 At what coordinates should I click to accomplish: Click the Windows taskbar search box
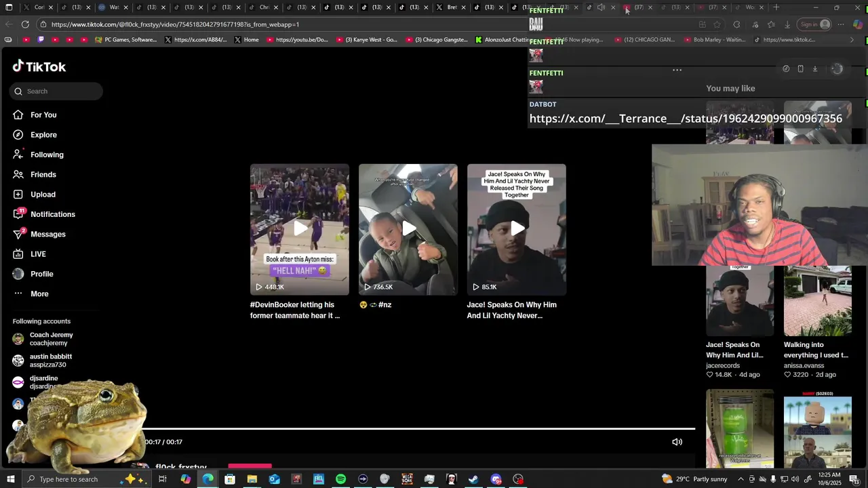(x=85, y=479)
